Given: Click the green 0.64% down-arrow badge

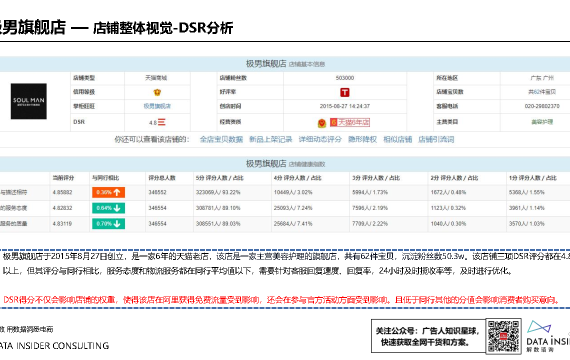Looking at the screenshot, I should coord(108,208).
